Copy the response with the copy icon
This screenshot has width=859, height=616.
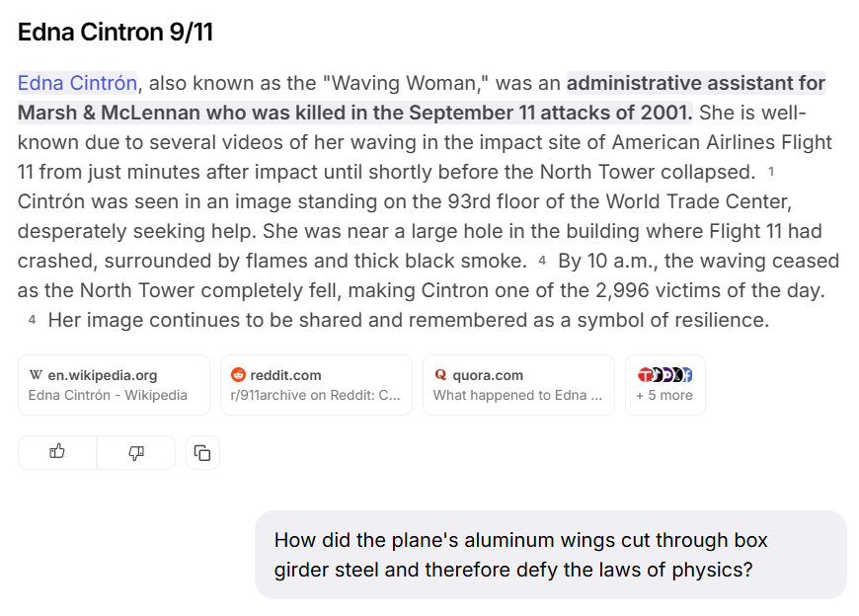pos(202,453)
